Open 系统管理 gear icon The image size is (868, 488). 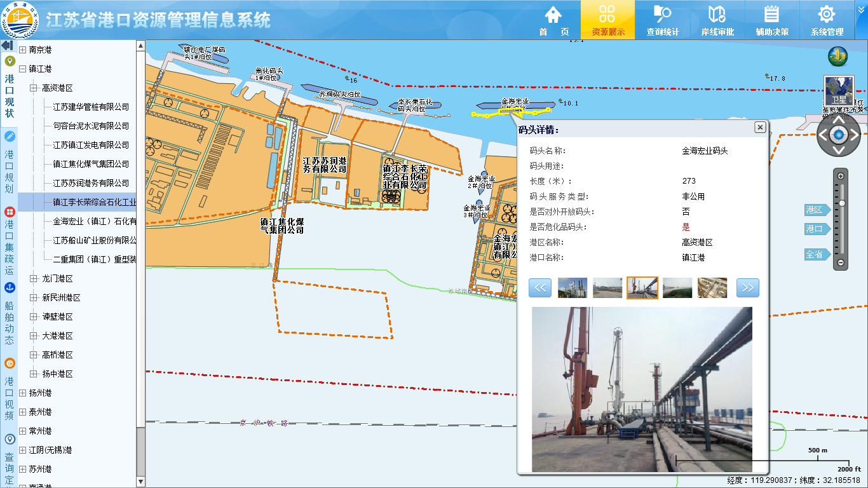pos(826,15)
